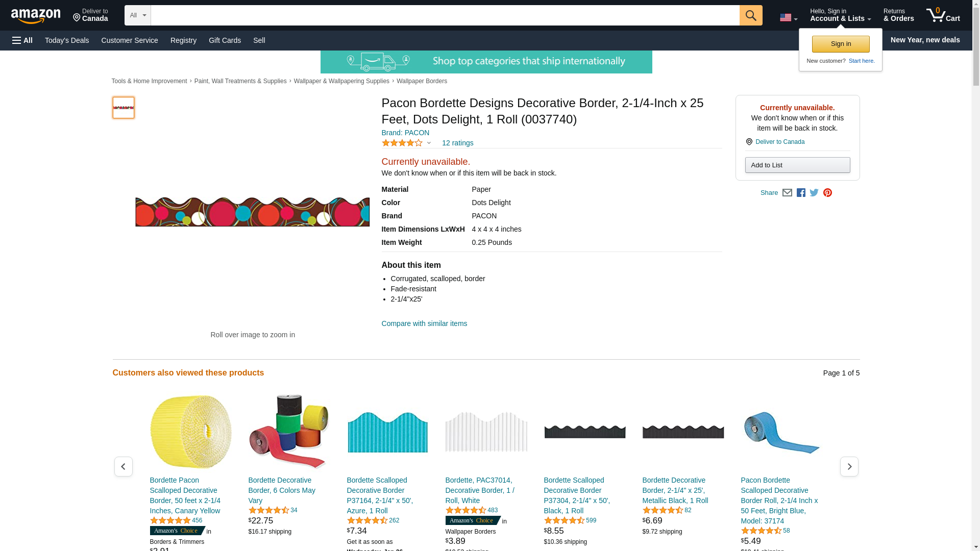The height and width of the screenshot is (551, 980).
Task: Click the Amazon logo
Action: pos(36,16)
